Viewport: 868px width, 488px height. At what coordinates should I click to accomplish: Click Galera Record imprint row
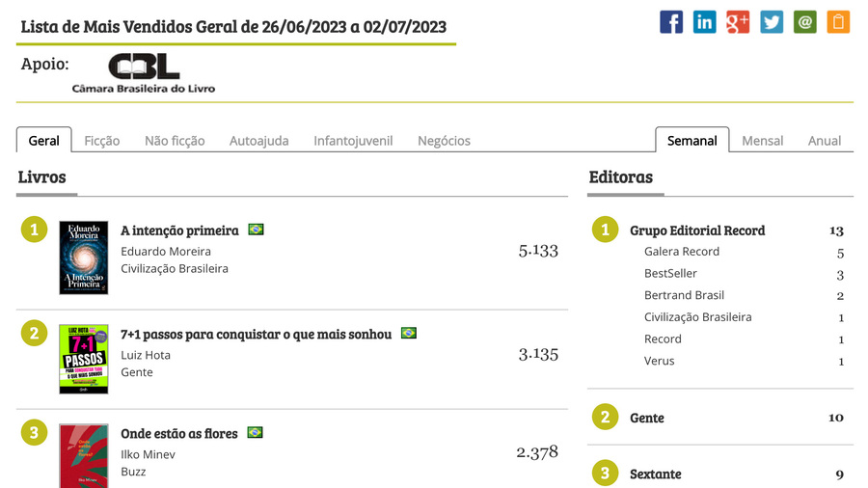pos(744,252)
